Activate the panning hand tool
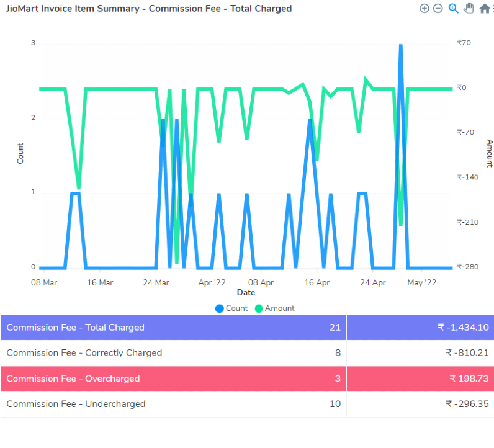Viewport: 494px width, 448px height. (469, 9)
